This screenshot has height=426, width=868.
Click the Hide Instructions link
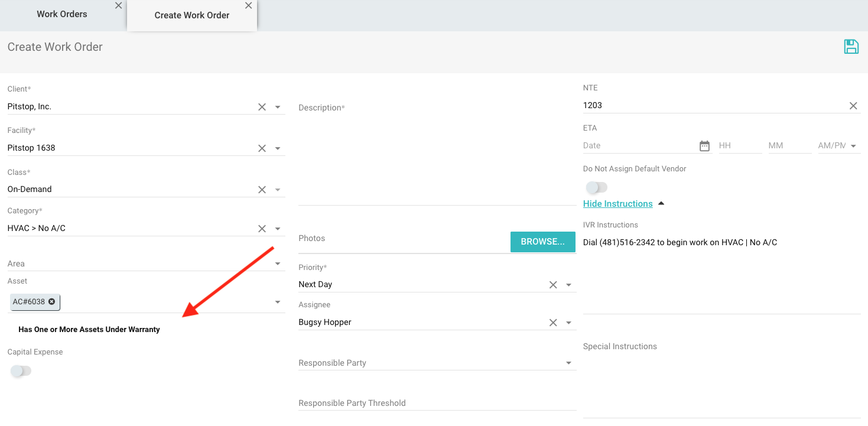point(617,204)
